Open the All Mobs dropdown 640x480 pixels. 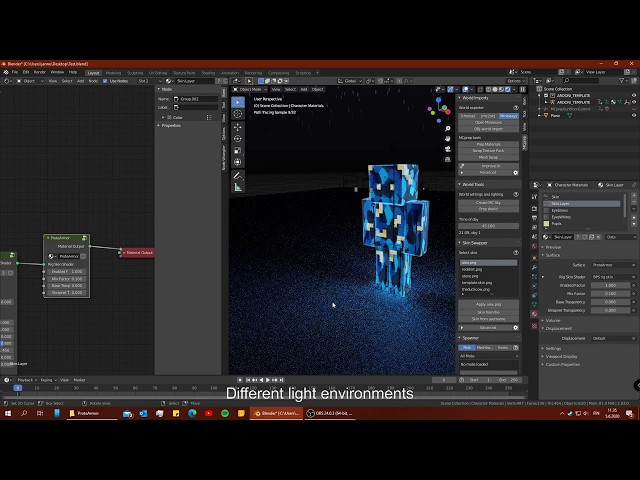(x=489, y=356)
